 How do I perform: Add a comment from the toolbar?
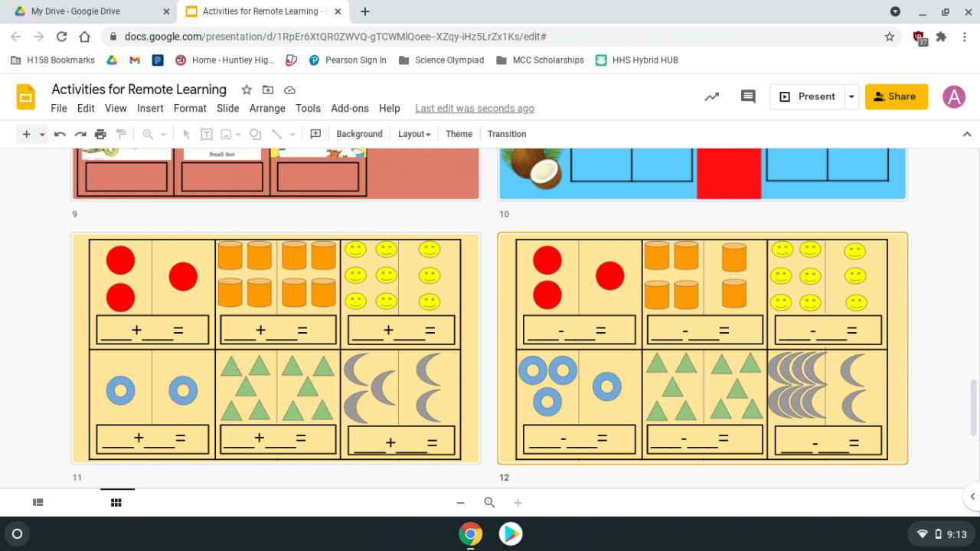click(x=315, y=134)
